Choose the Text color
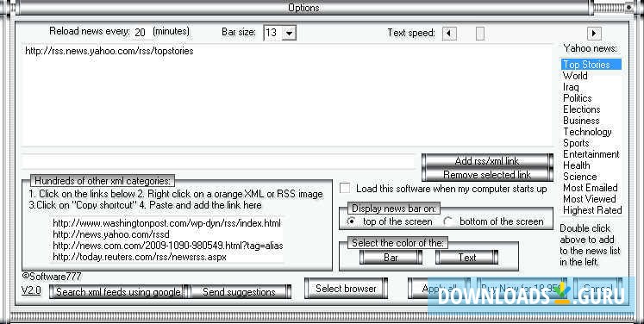The height and width of the screenshot is (324, 644). tap(466, 258)
